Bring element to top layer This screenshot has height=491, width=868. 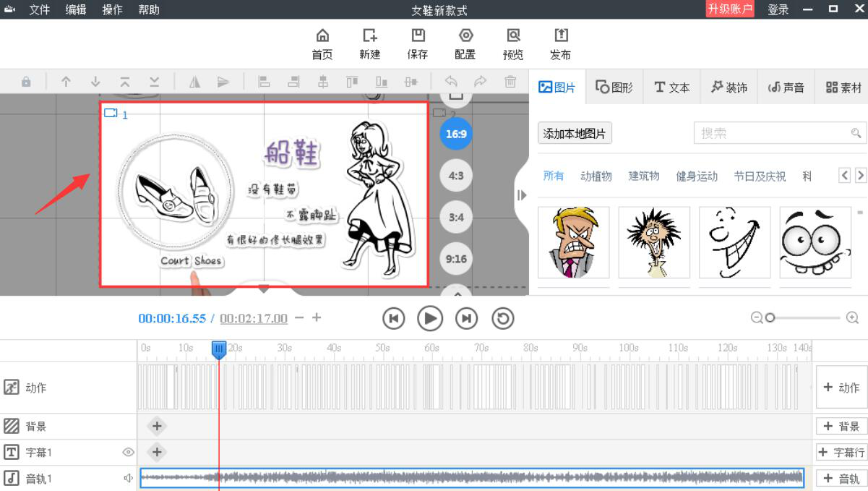[x=125, y=82]
